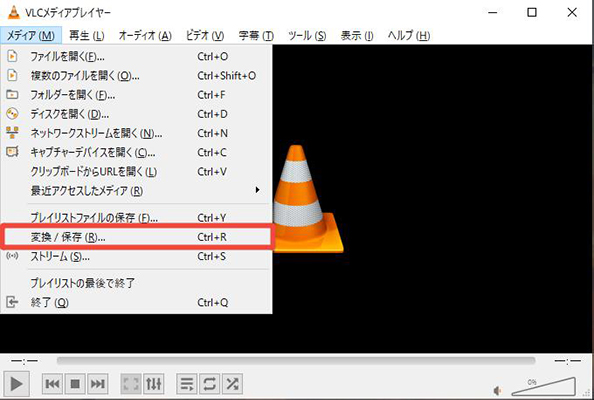Expand 最近アクセスしたメディア submenu arrow
This screenshot has width=594, height=400.
point(257,190)
